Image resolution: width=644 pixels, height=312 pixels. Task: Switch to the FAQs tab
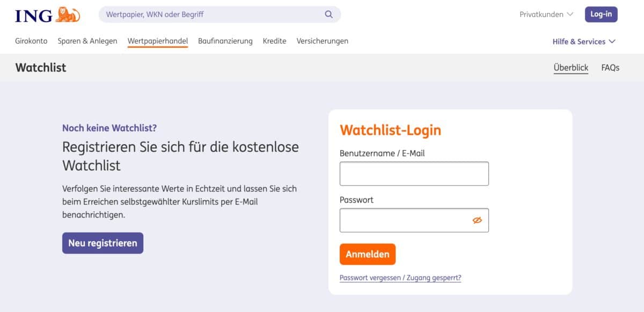pyautogui.click(x=610, y=68)
